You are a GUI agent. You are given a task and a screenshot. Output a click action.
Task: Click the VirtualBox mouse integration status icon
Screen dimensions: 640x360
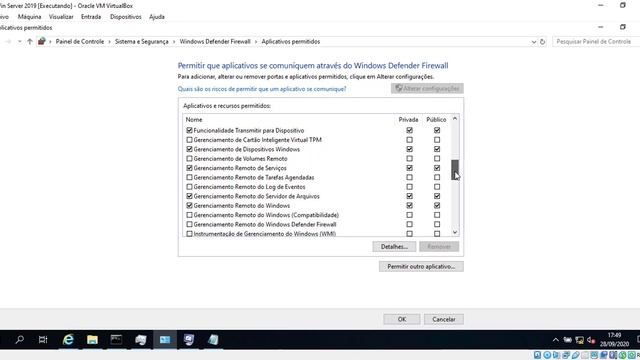click(x=622, y=355)
